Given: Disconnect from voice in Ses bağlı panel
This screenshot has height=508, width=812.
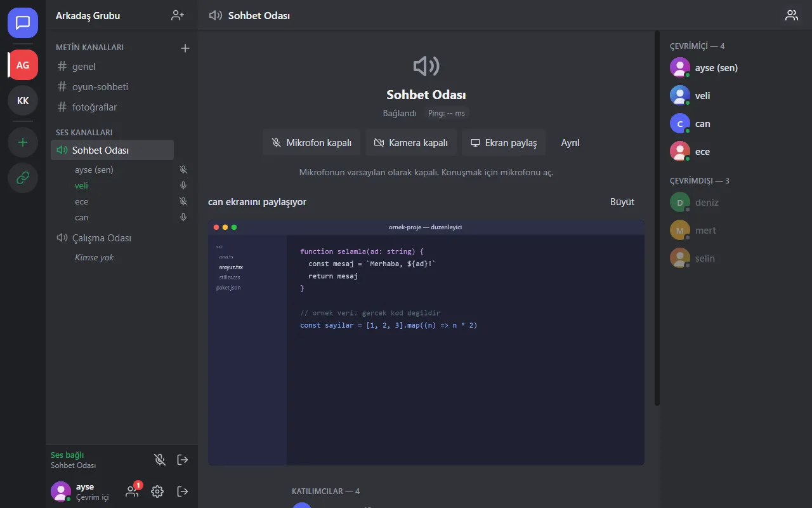Looking at the screenshot, I should click(183, 459).
